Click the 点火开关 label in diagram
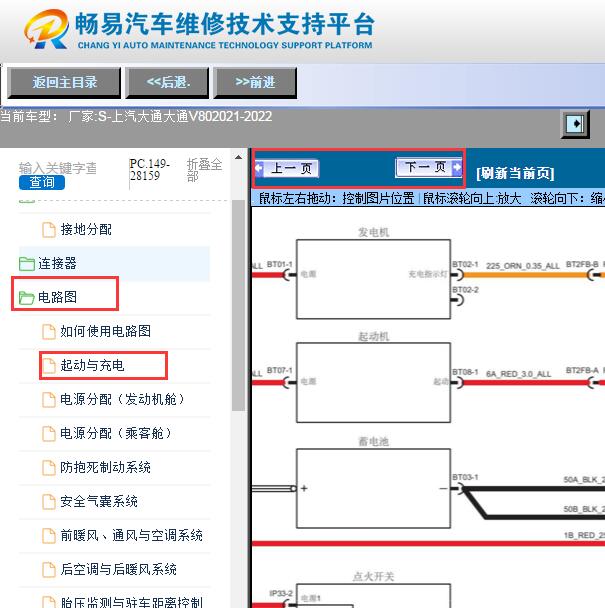This screenshot has height=608, width=605. [373, 576]
